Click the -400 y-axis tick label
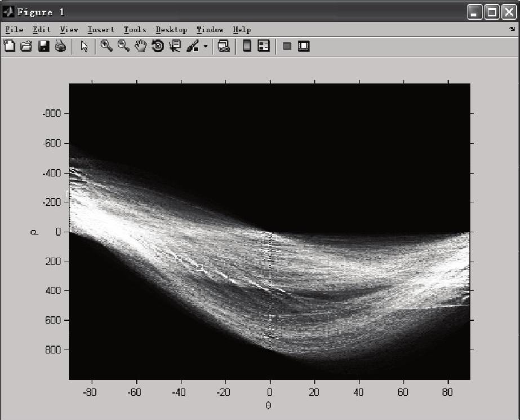This screenshot has height=420, width=520. click(52, 173)
